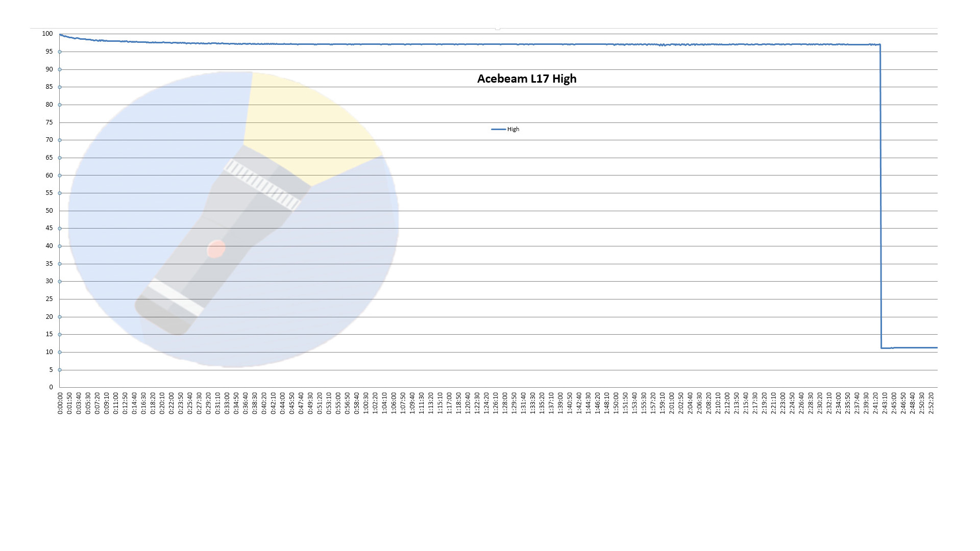Click the y-axis label 75
Image resolution: width=980 pixels, height=551 pixels.
[x=49, y=122]
